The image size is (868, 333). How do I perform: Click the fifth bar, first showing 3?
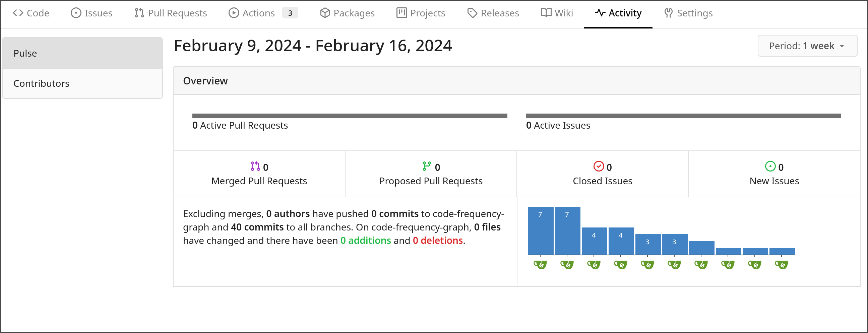coord(647,245)
